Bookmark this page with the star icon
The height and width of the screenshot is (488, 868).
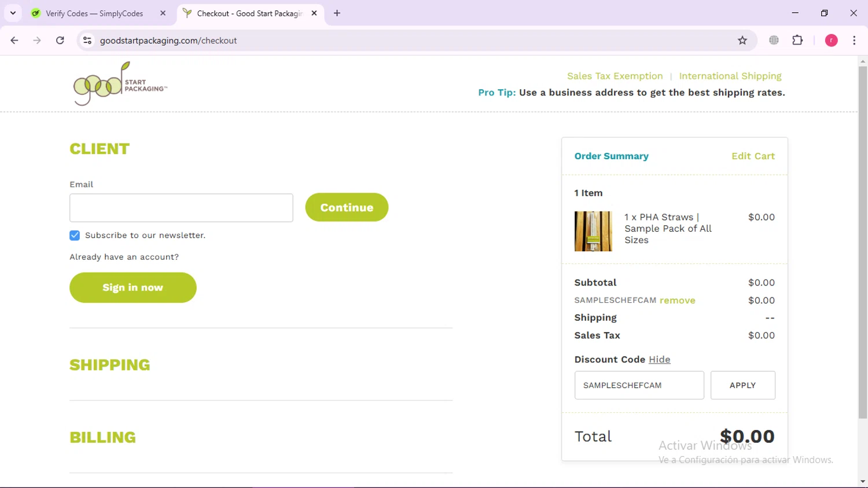coord(742,41)
